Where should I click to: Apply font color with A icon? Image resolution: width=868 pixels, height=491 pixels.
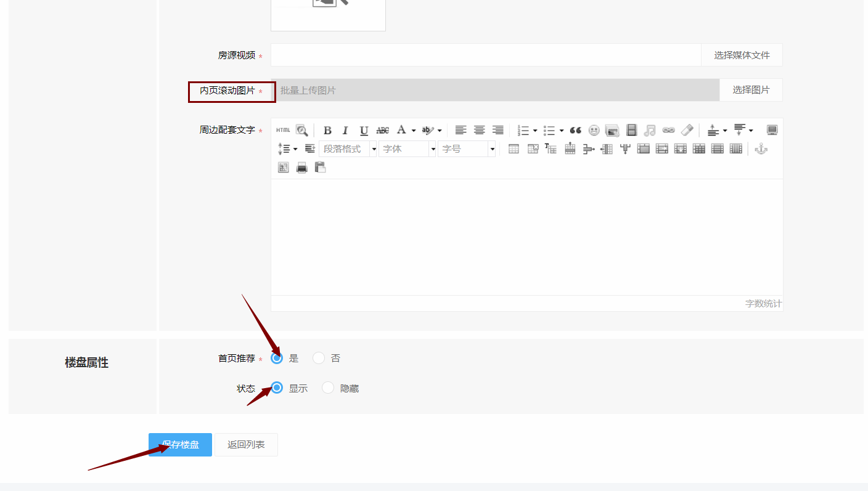click(401, 130)
